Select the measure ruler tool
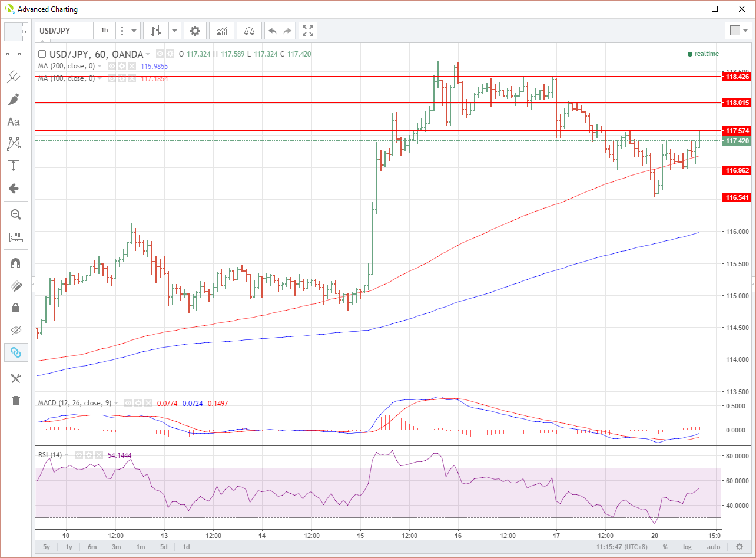Viewport: 756px width, 558px height. (15, 237)
